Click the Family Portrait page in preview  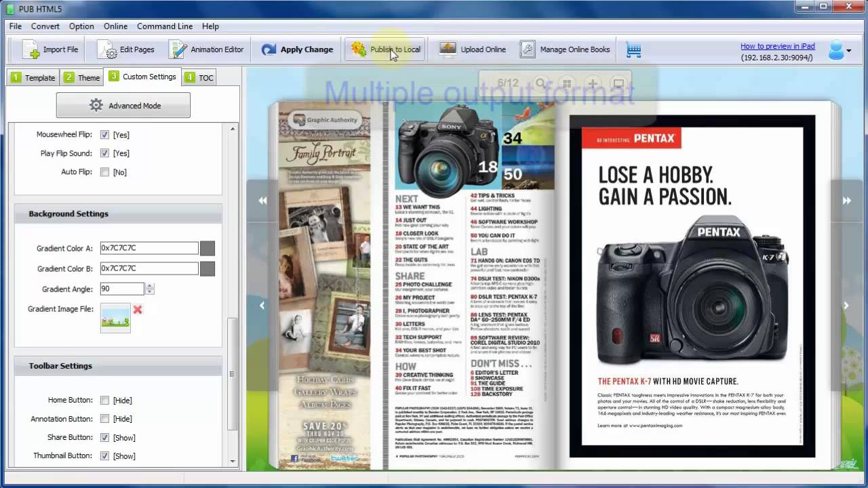click(325, 285)
